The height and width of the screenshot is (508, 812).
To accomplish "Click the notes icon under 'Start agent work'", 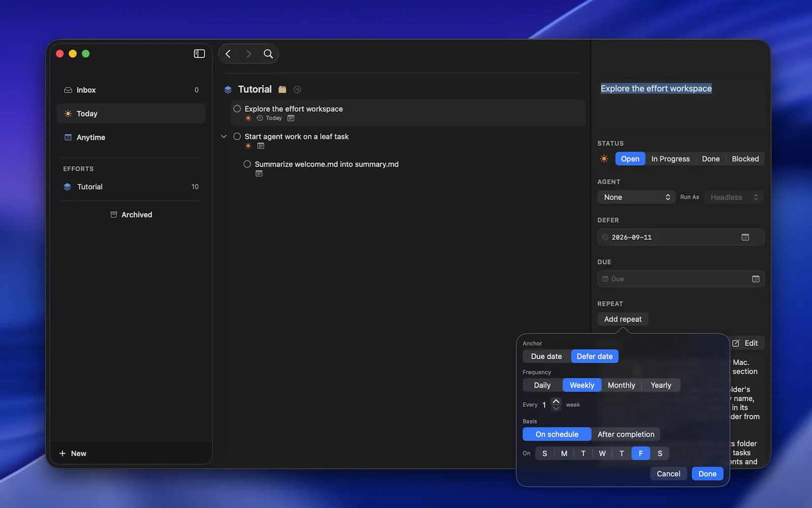I will pyautogui.click(x=261, y=146).
